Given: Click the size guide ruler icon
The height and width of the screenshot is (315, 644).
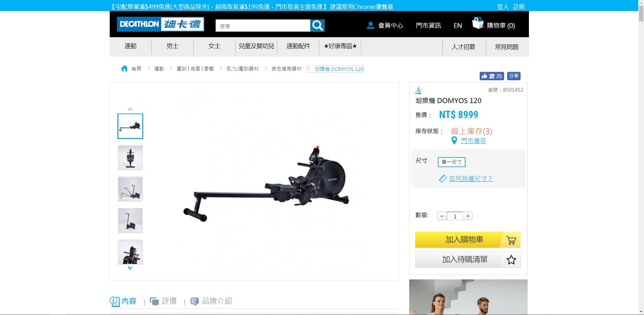Looking at the screenshot, I should pyautogui.click(x=443, y=178).
